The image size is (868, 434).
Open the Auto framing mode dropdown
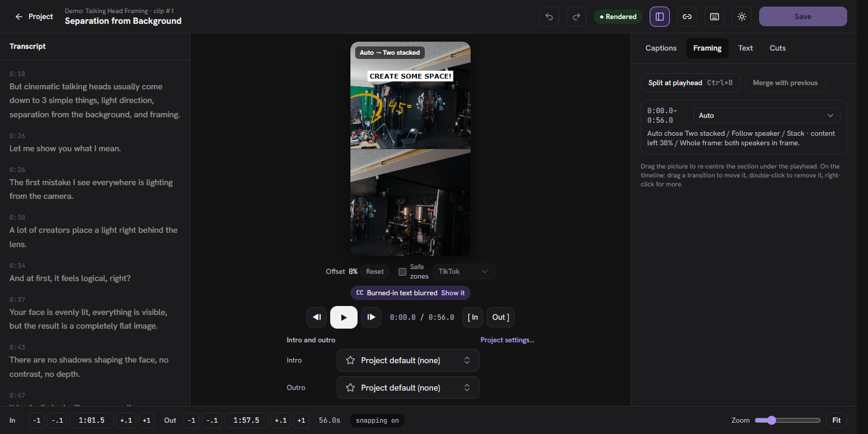(x=767, y=115)
